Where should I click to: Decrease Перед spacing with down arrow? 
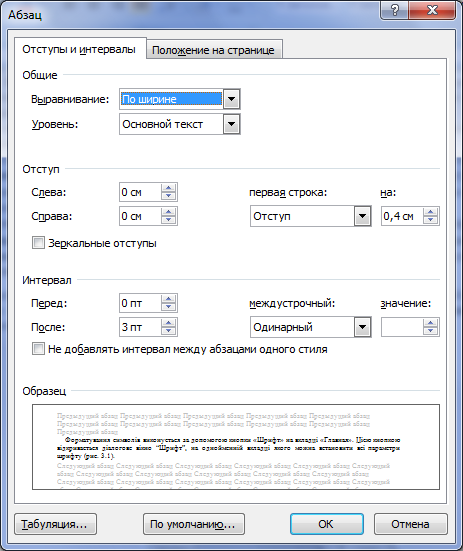(x=169, y=307)
